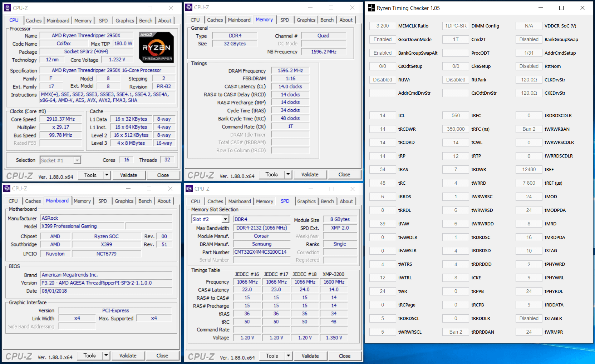The image size is (595, 364).
Task: Click the CPU-Z app icon in SPD window title bar
Action: point(189,189)
